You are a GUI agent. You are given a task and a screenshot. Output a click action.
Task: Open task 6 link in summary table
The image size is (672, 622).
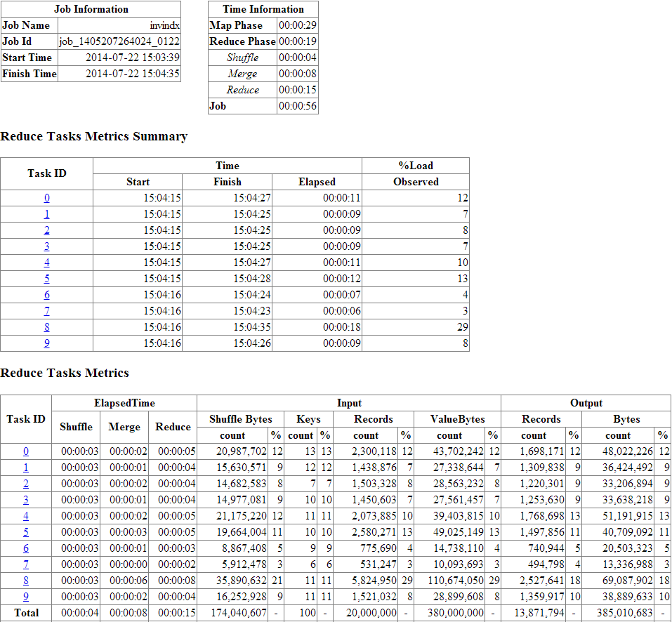pyautogui.click(x=47, y=295)
